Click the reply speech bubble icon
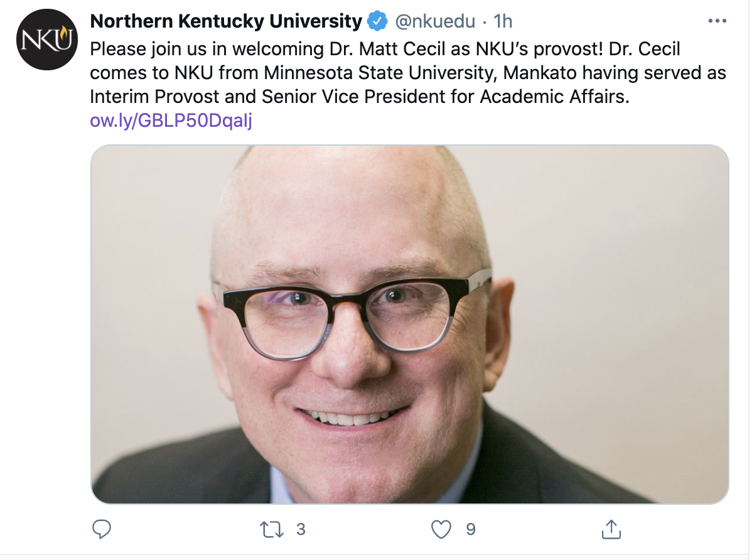The image size is (752, 560). coord(102,529)
